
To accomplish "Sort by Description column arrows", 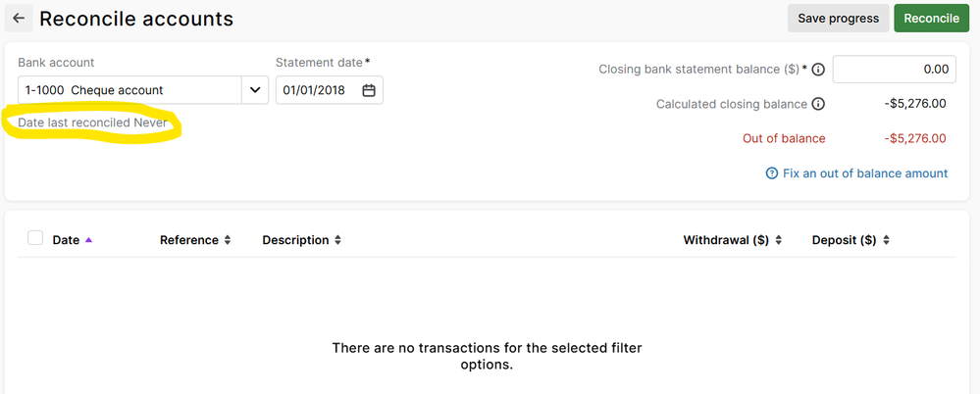I will (x=337, y=240).
